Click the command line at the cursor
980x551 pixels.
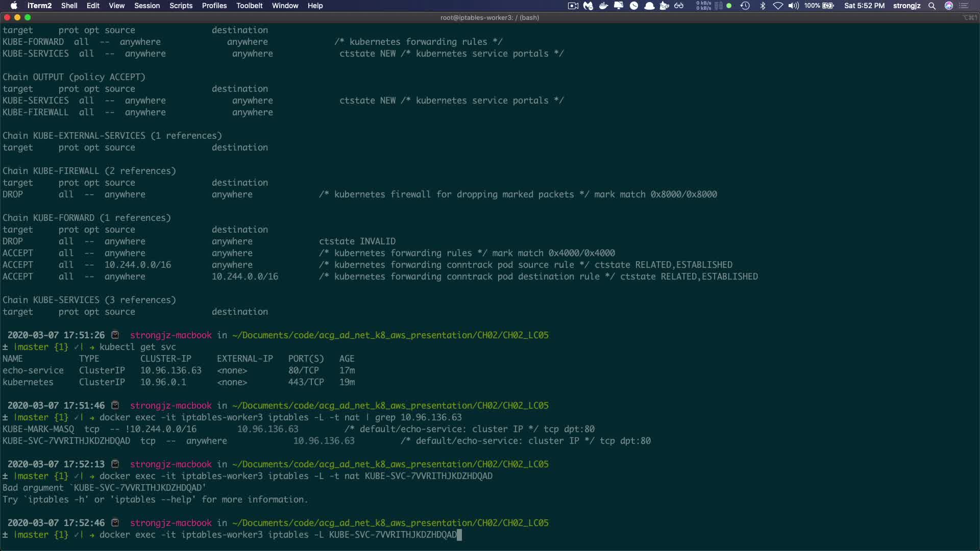pos(459,535)
